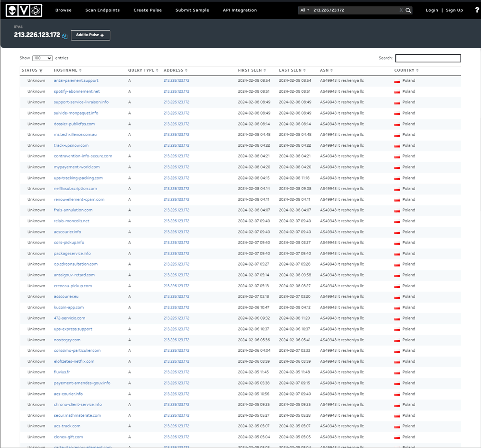Click the STATUS column filter icon

(41, 71)
